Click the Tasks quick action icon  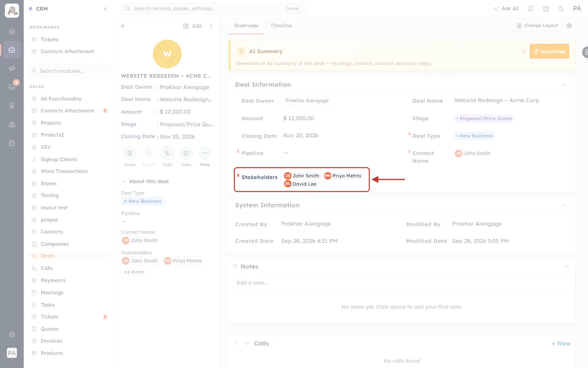pos(186,153)
